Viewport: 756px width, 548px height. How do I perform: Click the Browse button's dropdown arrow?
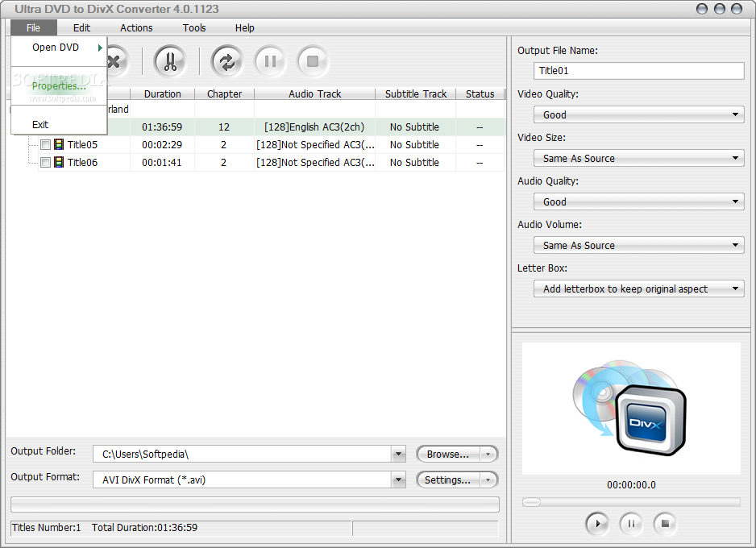click(x=488, y=454)
